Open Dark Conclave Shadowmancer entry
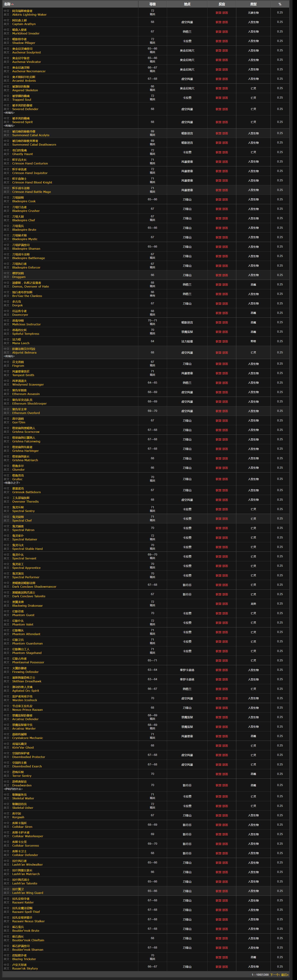 (x=34, y=587)
